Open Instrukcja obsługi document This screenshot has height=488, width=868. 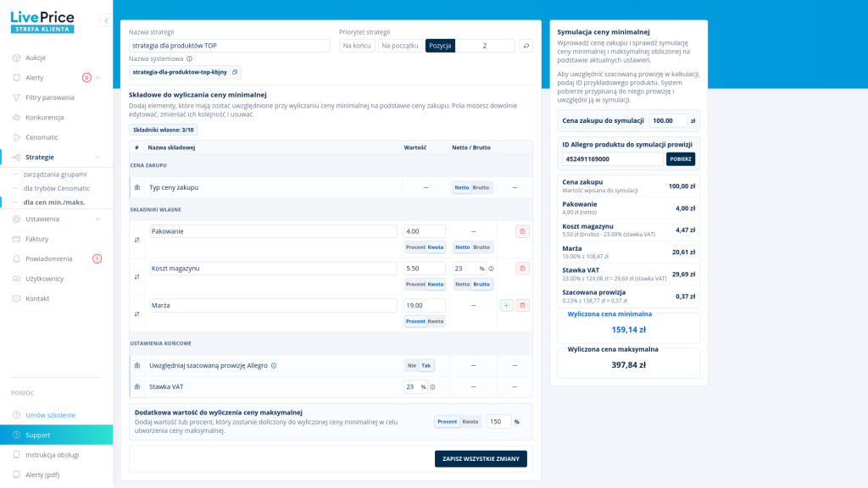(x=52, y=455)
